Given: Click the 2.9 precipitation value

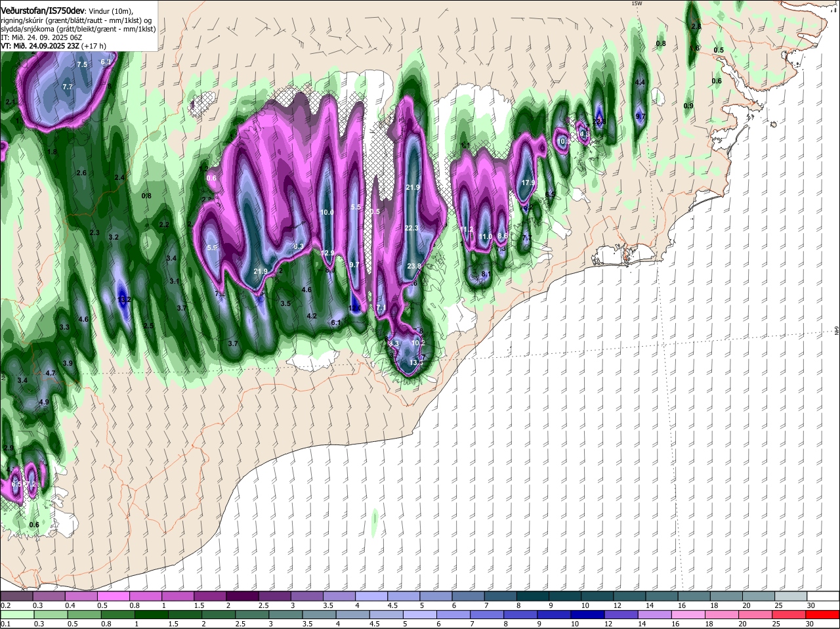Looking at the screenshot, I should click(x=9, y=448).
